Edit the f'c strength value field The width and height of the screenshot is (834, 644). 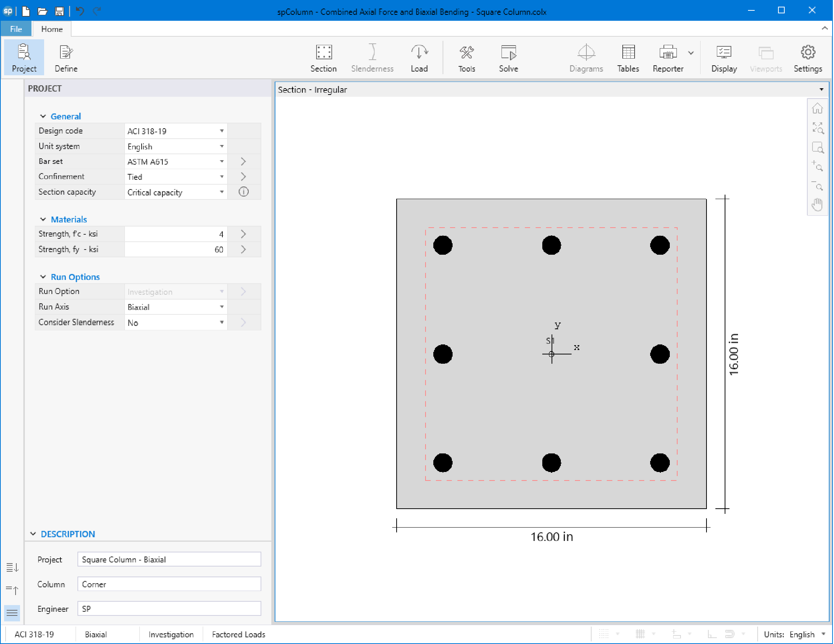tap(176, 234)
